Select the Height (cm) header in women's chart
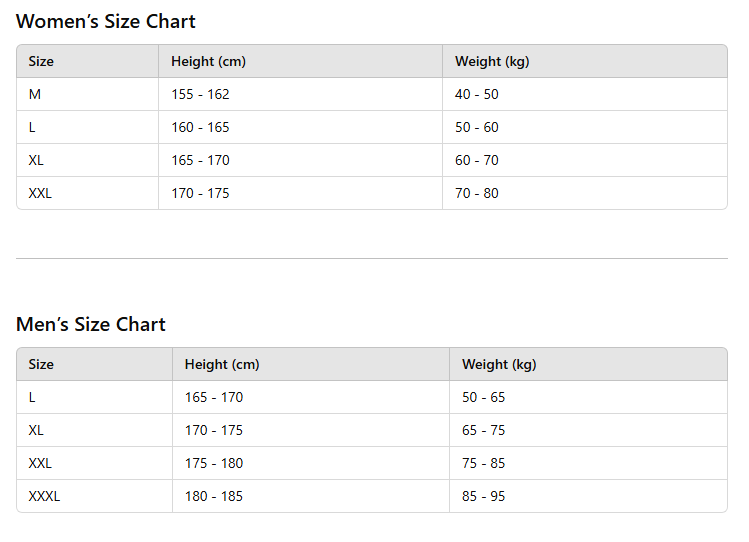This screenshot has height=542, width=749. 208,61
